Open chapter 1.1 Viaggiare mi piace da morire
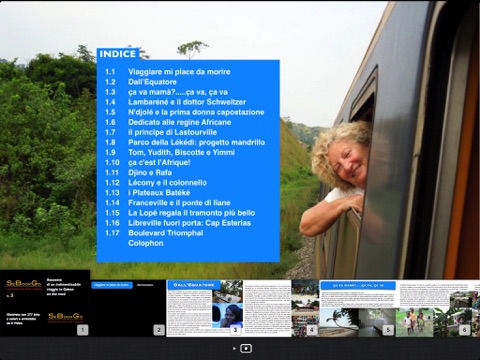This screenshot has height=360, width=480. (168, 72)
